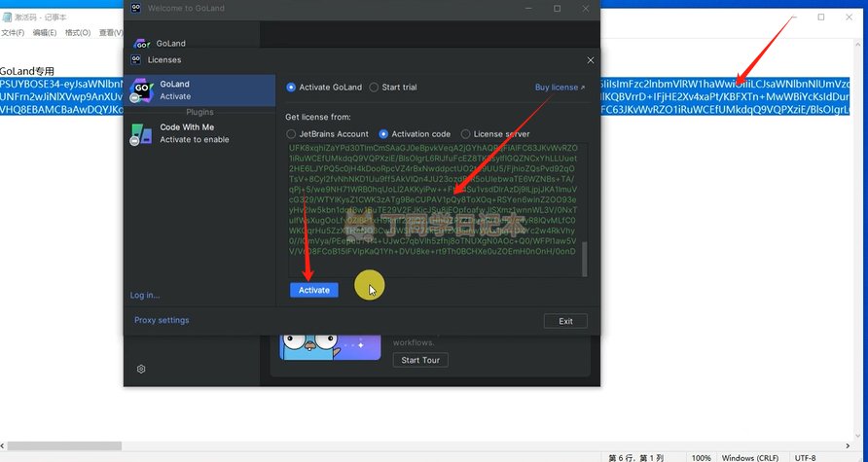868x462 pixels.
Task: Click the gopher mascot tour thumbnail
Action: 330,347
